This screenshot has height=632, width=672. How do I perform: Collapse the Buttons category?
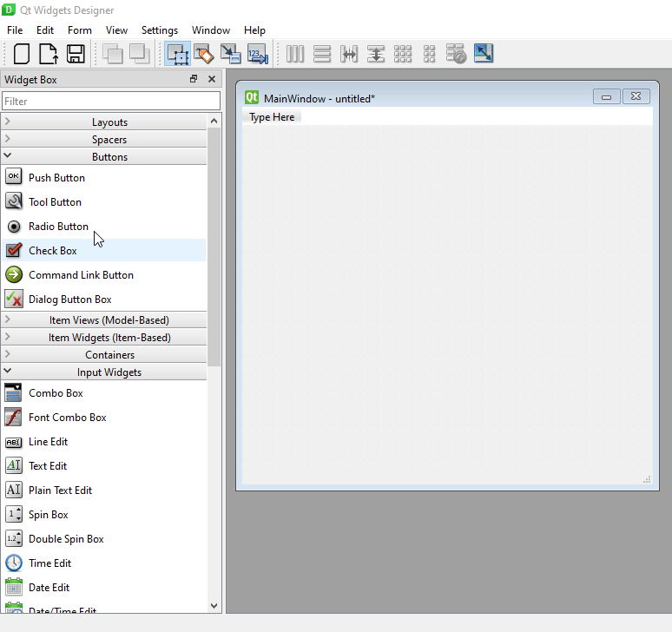point(104,157)
